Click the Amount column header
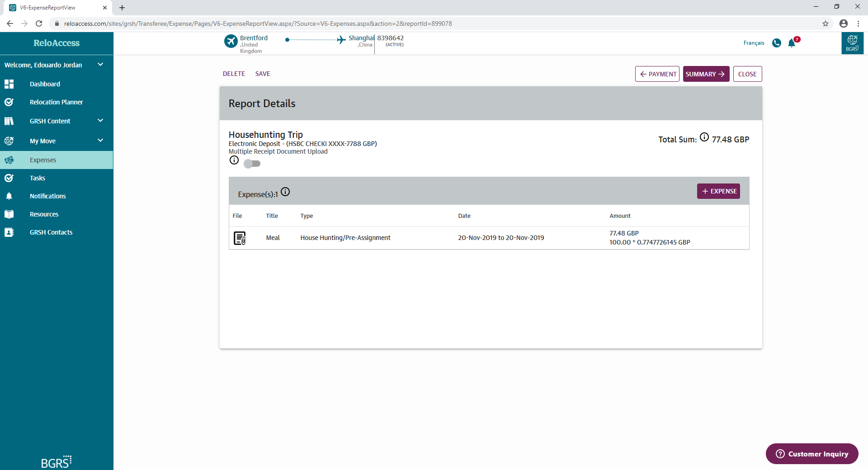The height and width of the screenshot is (470, 868). [x=620, y=216]
